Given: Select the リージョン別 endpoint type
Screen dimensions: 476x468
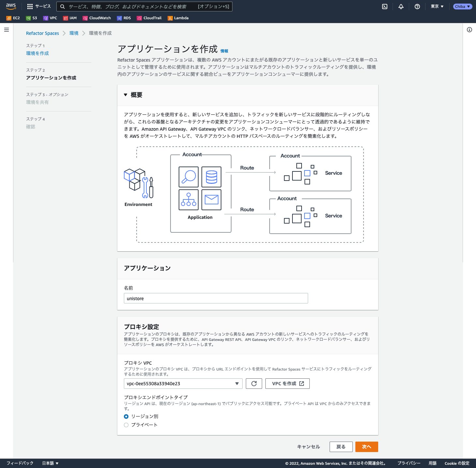Looking at the screenshot, I should [x=126, y=417].
